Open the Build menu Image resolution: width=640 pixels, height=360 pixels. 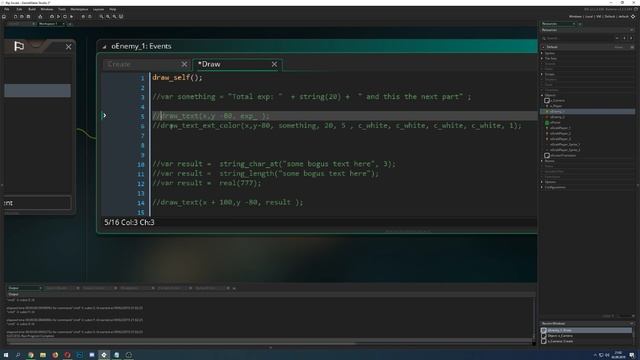click(x=32, y=9)
